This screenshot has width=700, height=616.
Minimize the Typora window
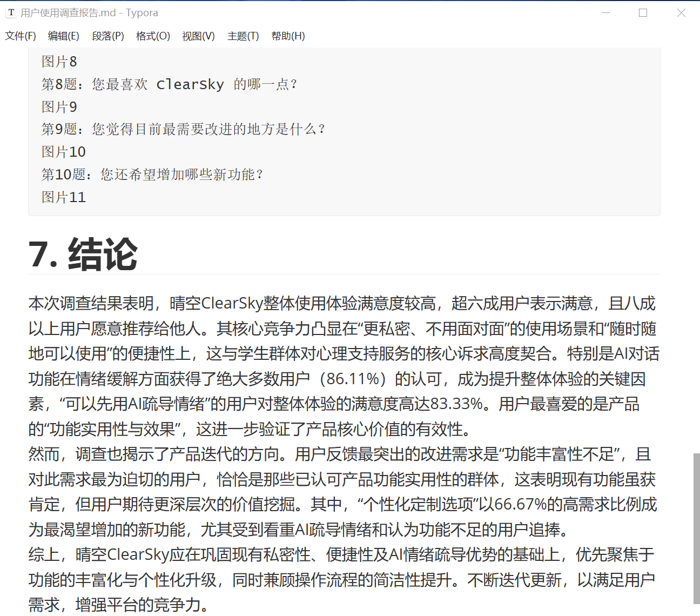point(606,12)
